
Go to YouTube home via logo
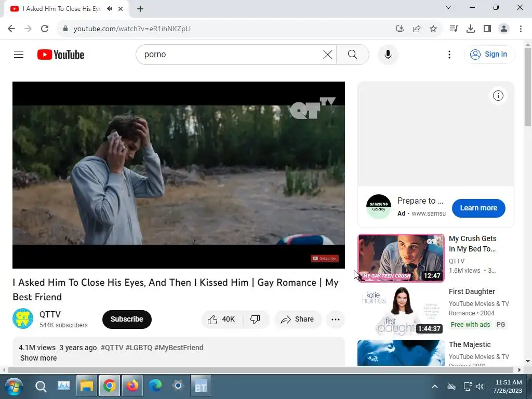pos(61,55)
